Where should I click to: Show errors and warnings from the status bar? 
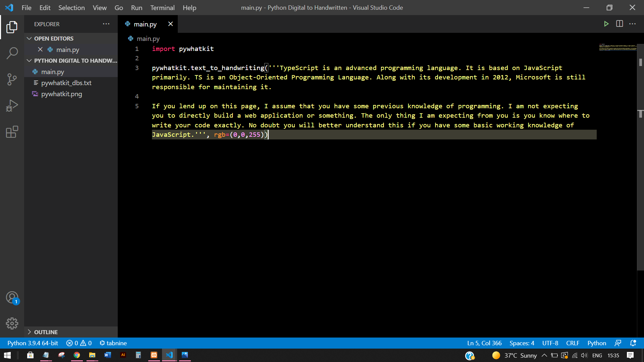pos(78,343)
